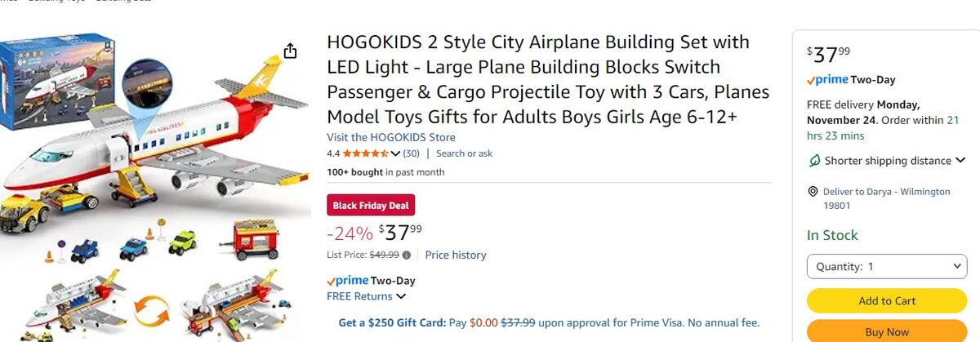Click the Search or ask link
The image size is (980, 342).
[x=464, y=153]
